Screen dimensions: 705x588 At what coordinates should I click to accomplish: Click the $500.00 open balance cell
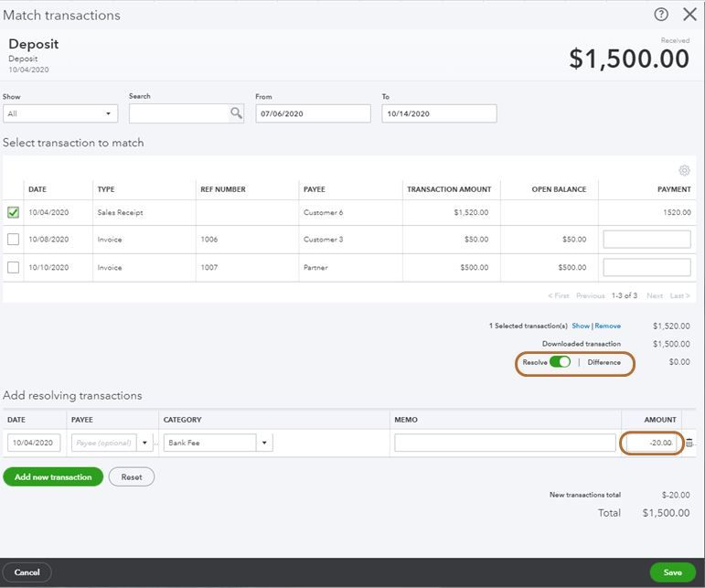point(572,267)
